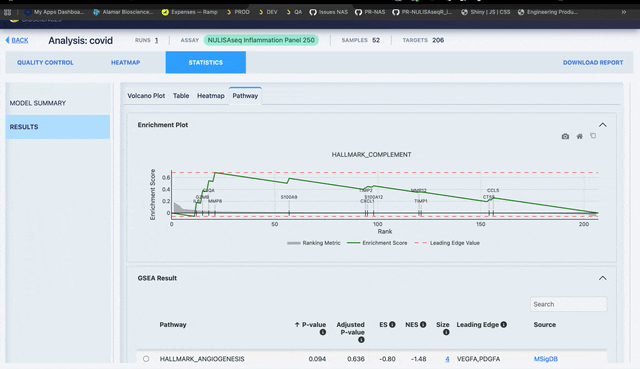The image size is (640, 369).
Task: Click the NULISAseq Inflammation Panel 250 badge
Action: tap(261, 40)
